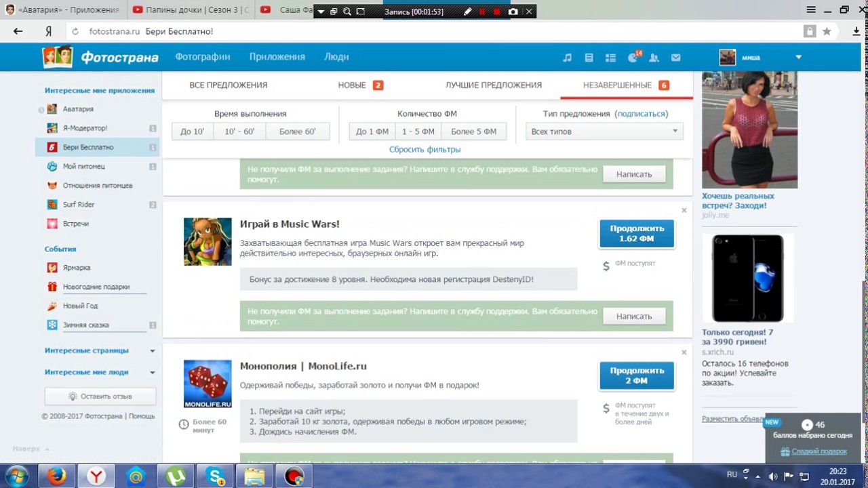Switch to the Все предложения tab
This screenshot has height=488, width=868.
pyautogui.click(x=229, y=85)
